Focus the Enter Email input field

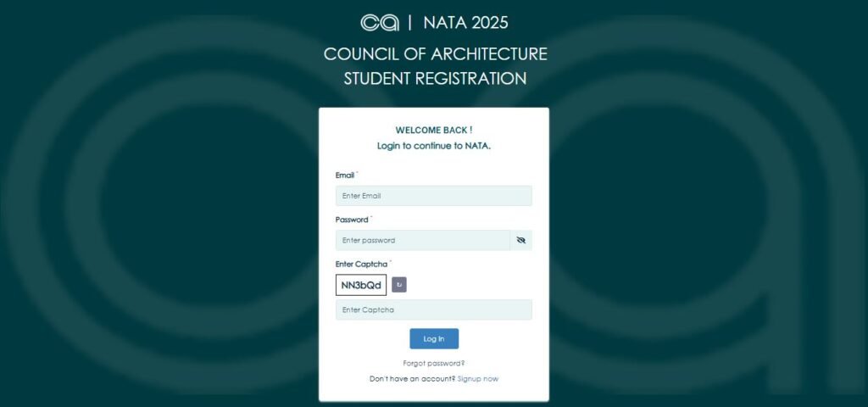433,196
